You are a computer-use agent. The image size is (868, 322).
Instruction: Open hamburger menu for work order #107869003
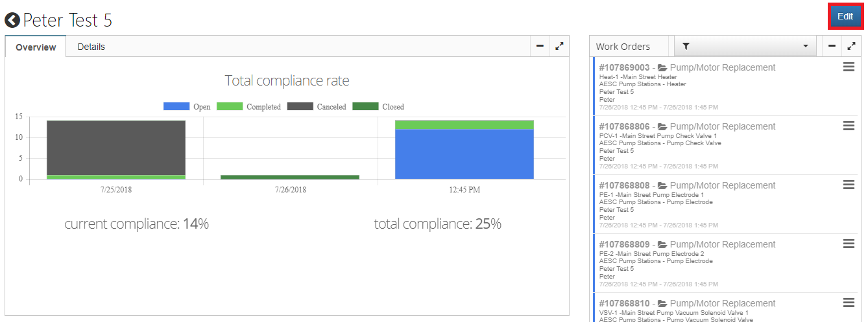849,67
